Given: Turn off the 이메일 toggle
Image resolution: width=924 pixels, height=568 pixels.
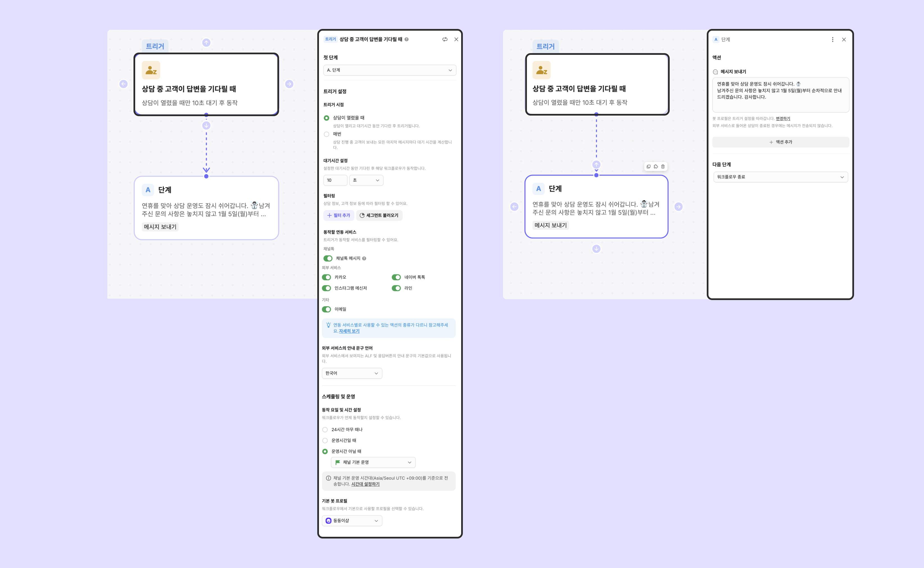Looking at the screenshot, I should (327, 309).
